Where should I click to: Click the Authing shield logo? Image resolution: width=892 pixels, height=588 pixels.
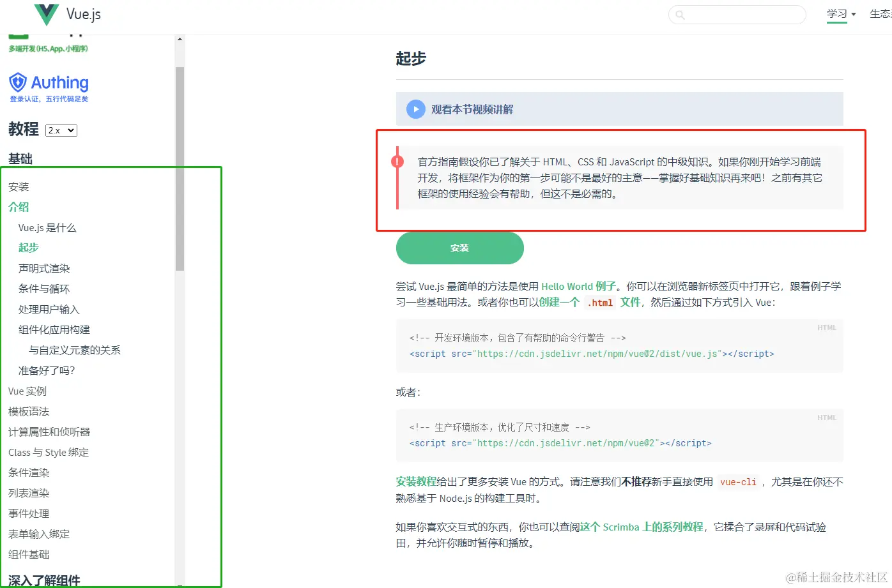click(18, 82)
